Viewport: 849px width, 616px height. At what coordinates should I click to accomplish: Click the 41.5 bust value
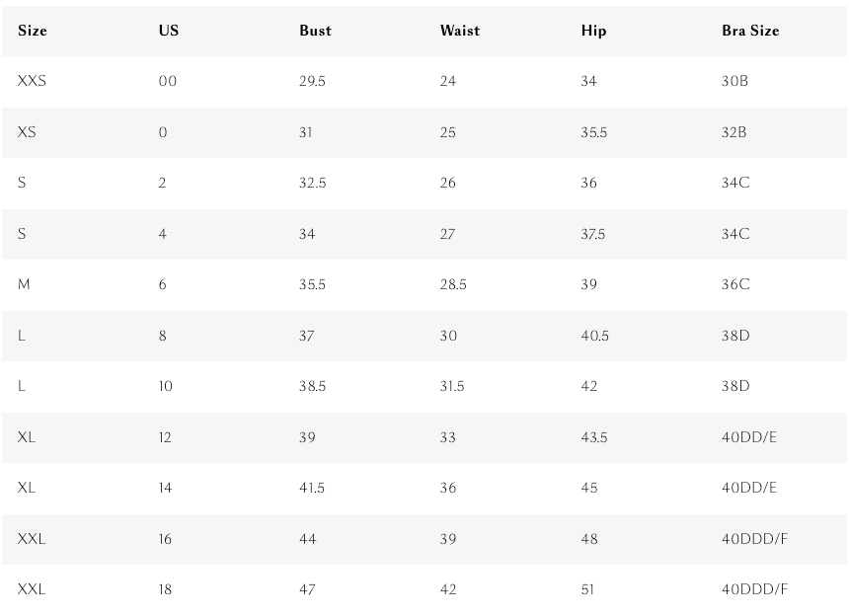pyautogui.click(x=312, y=488)
